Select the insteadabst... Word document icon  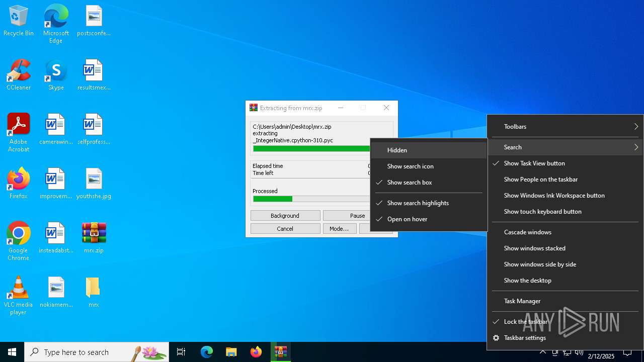56,238
